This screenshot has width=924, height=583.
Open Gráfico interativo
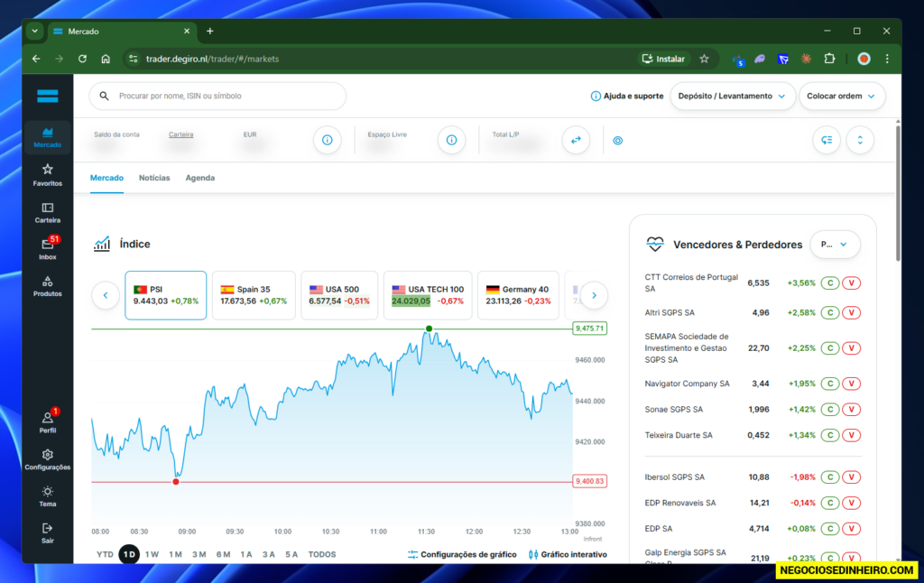point(568,555)
